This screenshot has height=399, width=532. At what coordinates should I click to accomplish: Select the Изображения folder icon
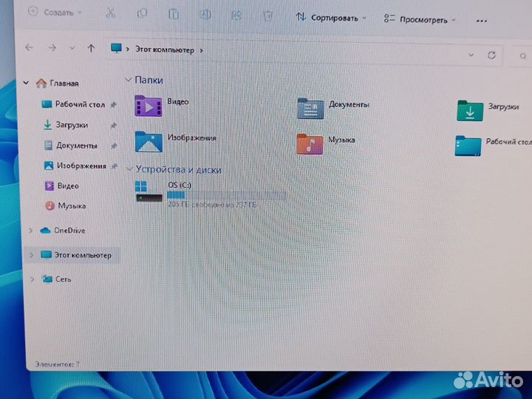(149, 141)
